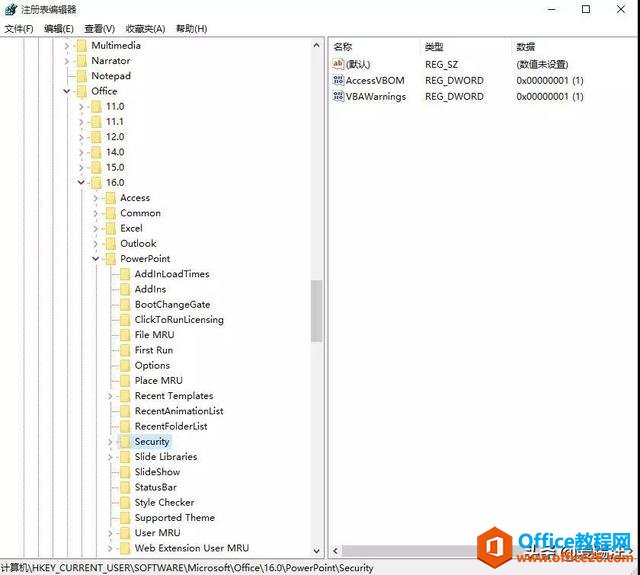Viewport: 640px width, 575px height.
Task: Open the 帮助(H) menu
Action: pos(191,29)
